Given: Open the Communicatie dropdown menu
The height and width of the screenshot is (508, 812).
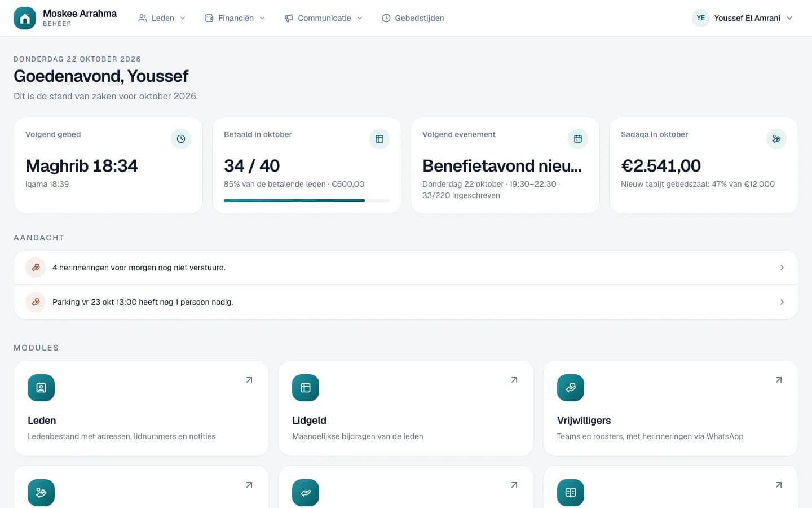Looking at the screenshot, I should pyautogui.click(x=324, y=18).
